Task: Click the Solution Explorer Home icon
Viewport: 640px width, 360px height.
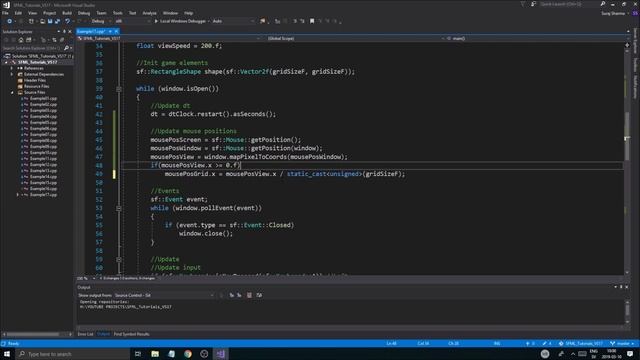Action: 21,40
